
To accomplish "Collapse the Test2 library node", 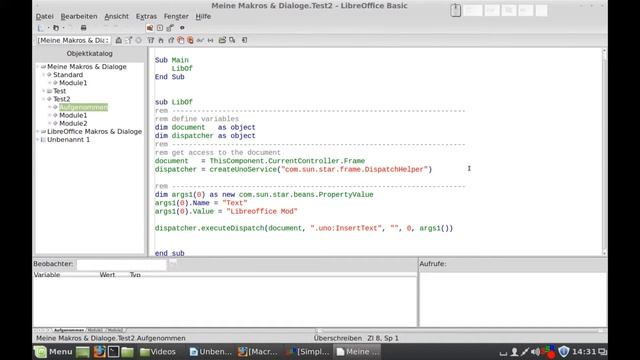I will tap(44, 99).
